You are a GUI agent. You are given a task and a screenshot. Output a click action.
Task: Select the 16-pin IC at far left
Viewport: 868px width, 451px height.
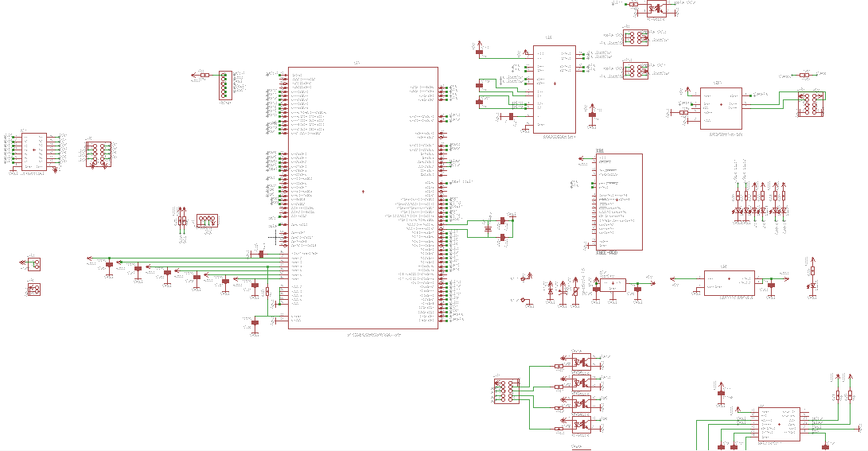coord(33,151)
